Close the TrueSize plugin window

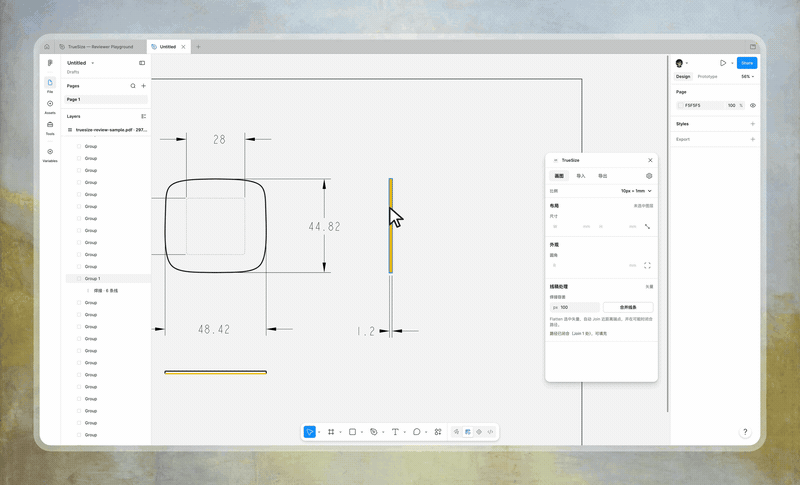[x=650, y=160]
